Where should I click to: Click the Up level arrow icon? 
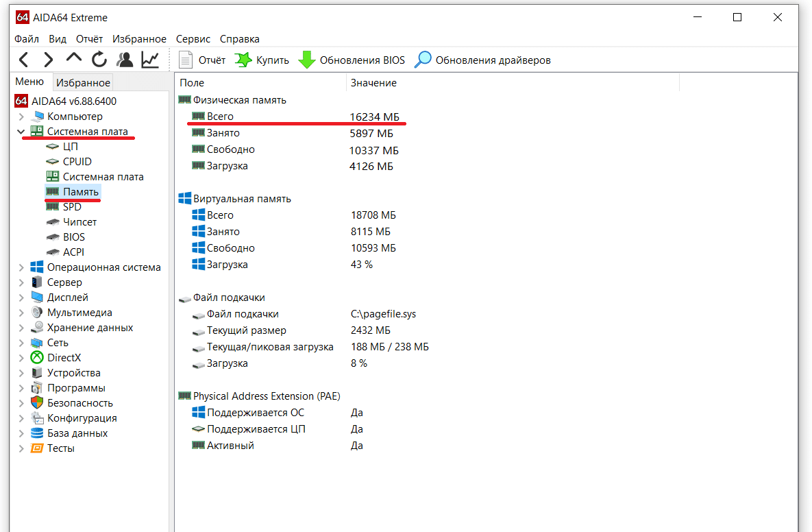(x=73, y=60)
